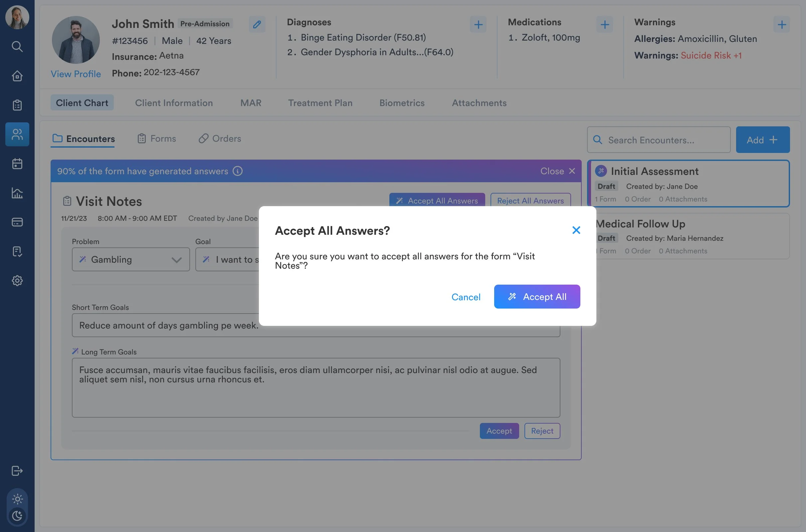Add a new diagnosis with plus icon
The height and width of the screenshot is (532, 806).
click(478, 24)
